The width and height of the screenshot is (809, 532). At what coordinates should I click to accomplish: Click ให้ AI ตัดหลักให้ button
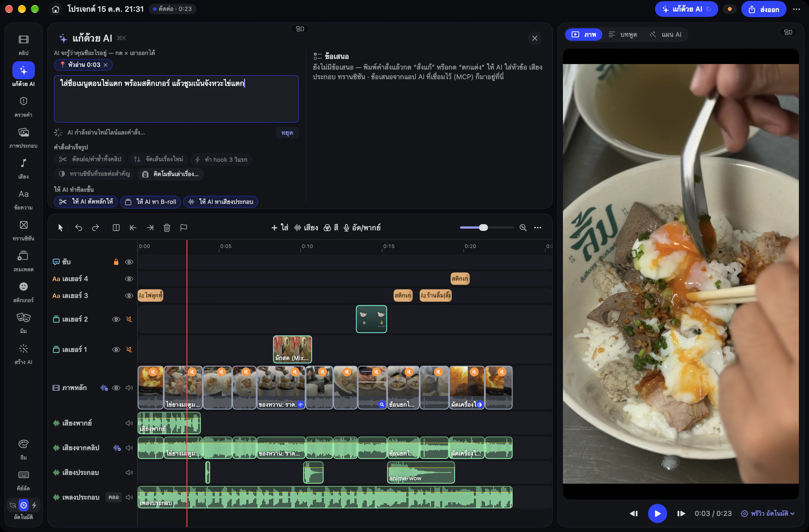pyautogui.click(x=86, y=202)
